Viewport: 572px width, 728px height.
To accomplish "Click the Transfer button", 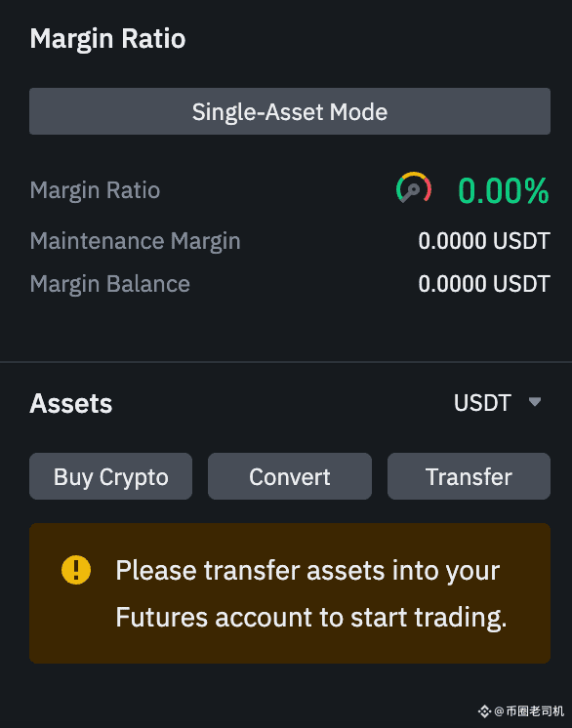I will click(469, 476).
